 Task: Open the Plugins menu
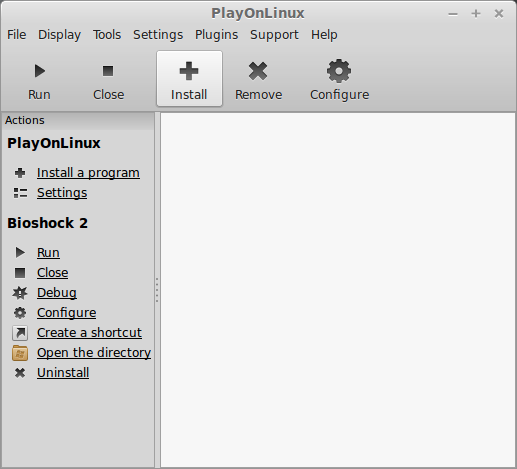(217, 35)
